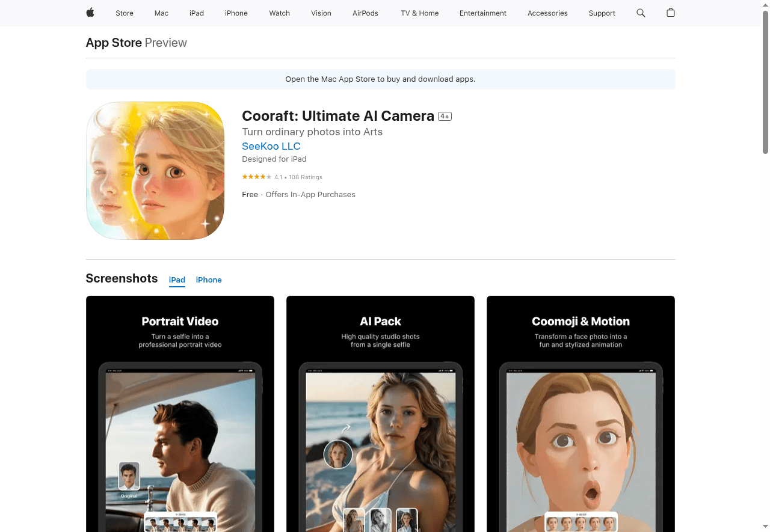The image size is (770, 532).
Task: Click the shopping bag icon
Action: [671, 13]
